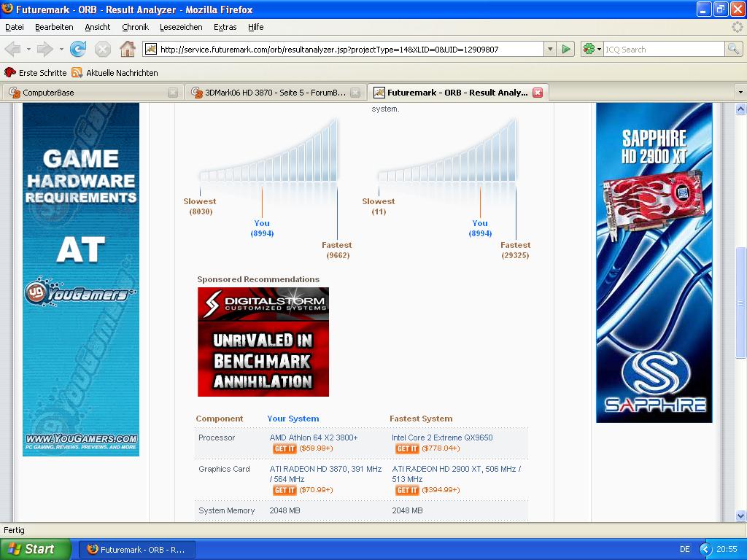Click the Fastest System column header
The image size is (747, 560).
coord(421,419)
